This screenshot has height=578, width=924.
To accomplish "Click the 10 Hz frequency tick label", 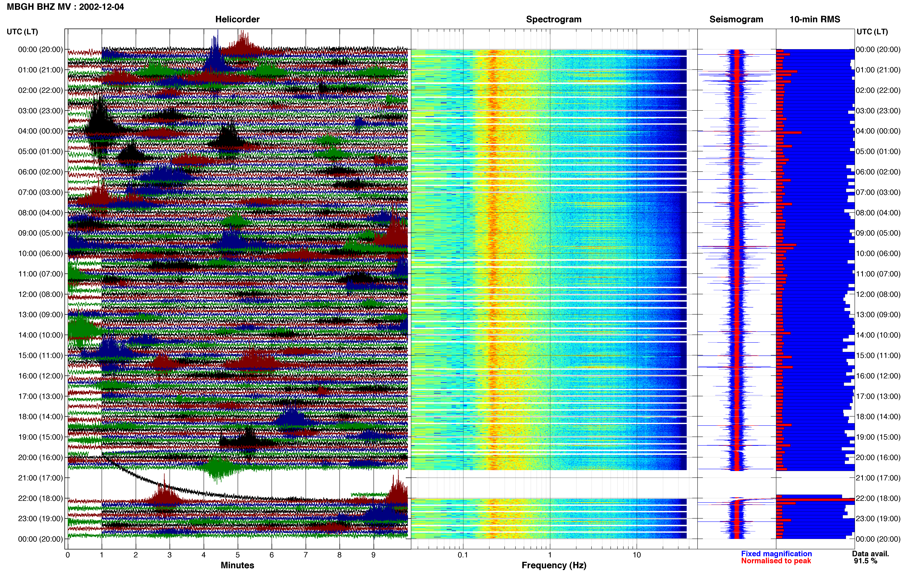I will pos(637,555).
